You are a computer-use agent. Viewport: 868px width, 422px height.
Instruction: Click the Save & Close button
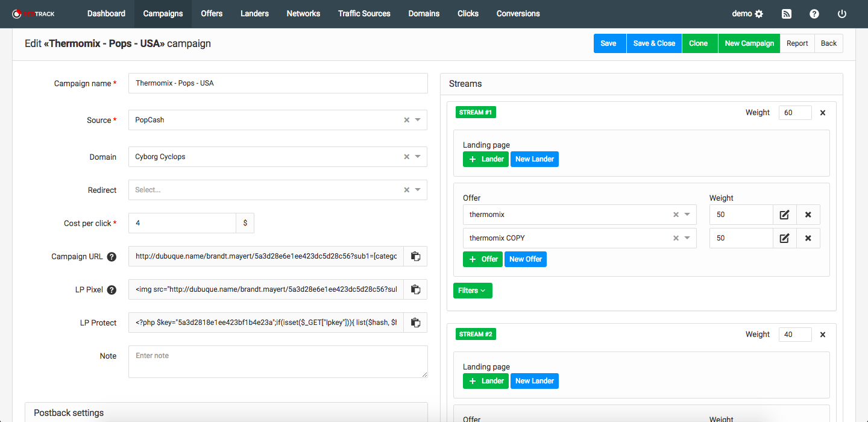click(x=654, y=43)
